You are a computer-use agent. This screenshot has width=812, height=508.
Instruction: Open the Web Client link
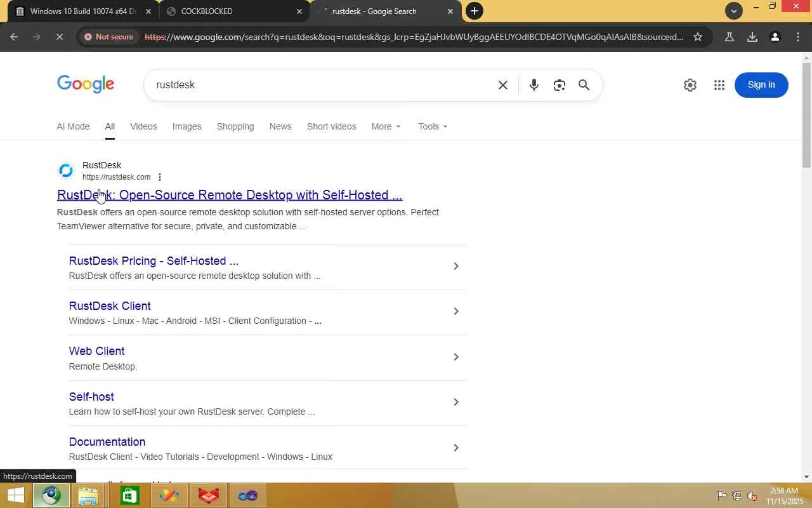tap(96, 351)
